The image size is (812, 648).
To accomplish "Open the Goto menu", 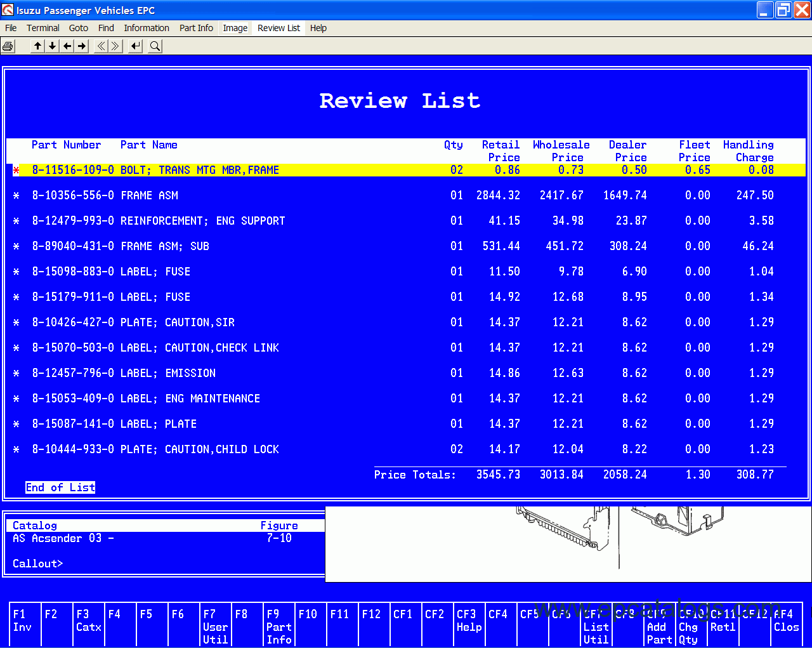I will [x=79, y=28].
